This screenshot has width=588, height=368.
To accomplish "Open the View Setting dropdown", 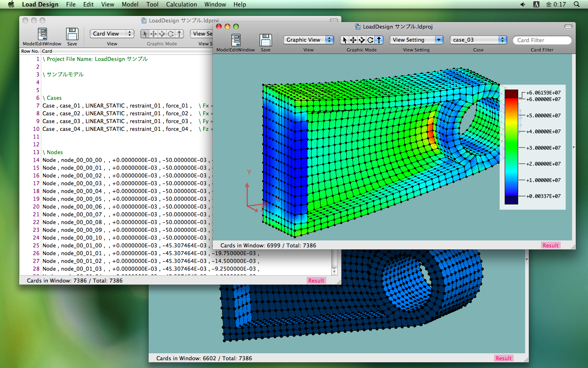I will [416, 40].
